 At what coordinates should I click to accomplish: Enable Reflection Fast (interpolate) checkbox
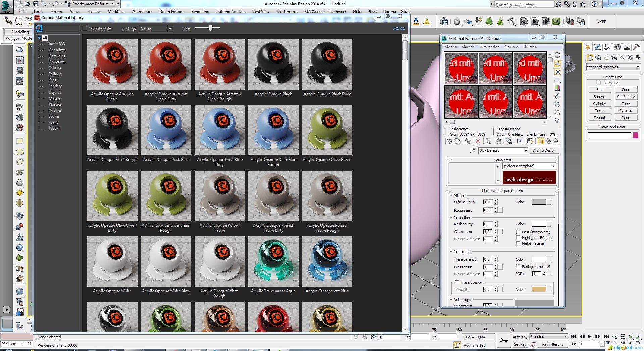click(518, 232)
